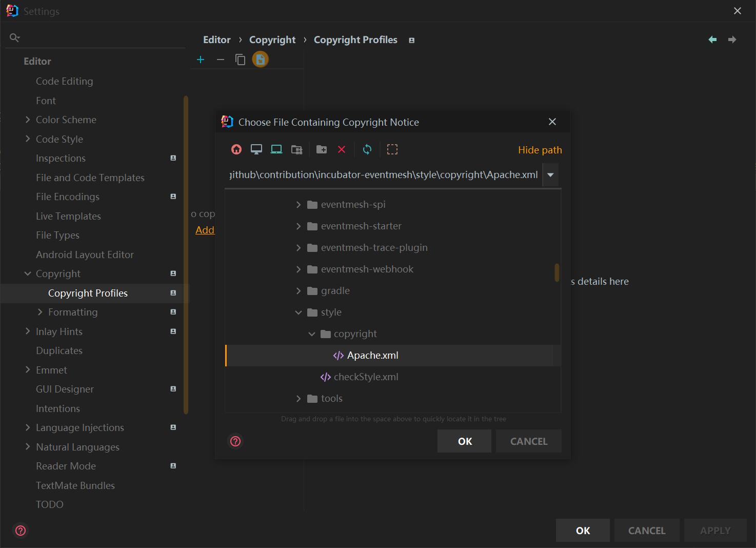This screenshot has width=756, height=548.
Task: Click the file path input field
Action: pos(384,175)
